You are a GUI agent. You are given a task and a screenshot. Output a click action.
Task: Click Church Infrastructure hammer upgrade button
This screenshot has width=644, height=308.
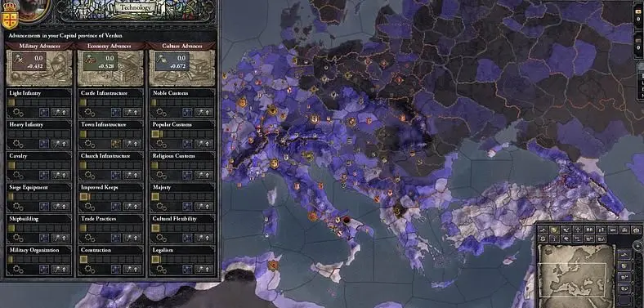click(132, 175)
